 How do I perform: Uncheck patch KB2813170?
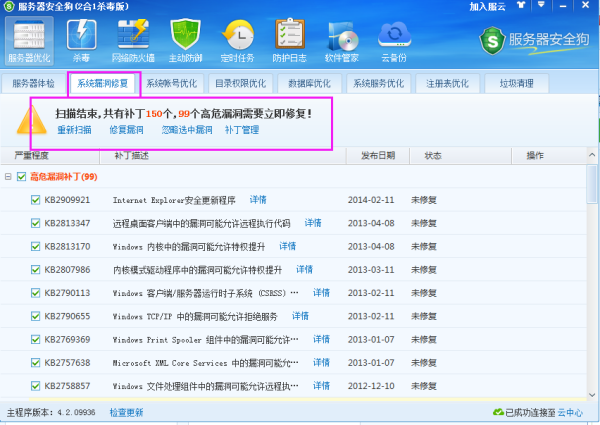[35, 247]
